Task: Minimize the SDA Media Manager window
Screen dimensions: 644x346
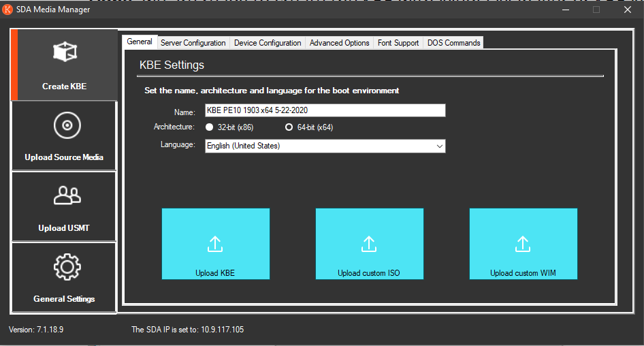Action: pyautogui.click(x=566, y=10)
